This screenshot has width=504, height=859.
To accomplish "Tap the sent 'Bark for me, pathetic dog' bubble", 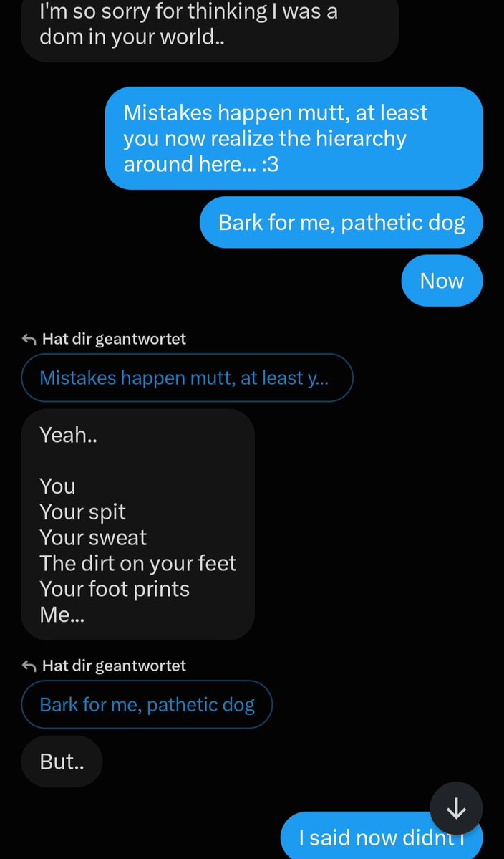I will [341, 222].
